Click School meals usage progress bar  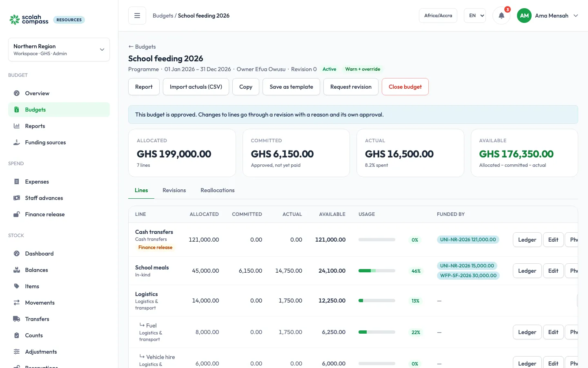point(377,271)
